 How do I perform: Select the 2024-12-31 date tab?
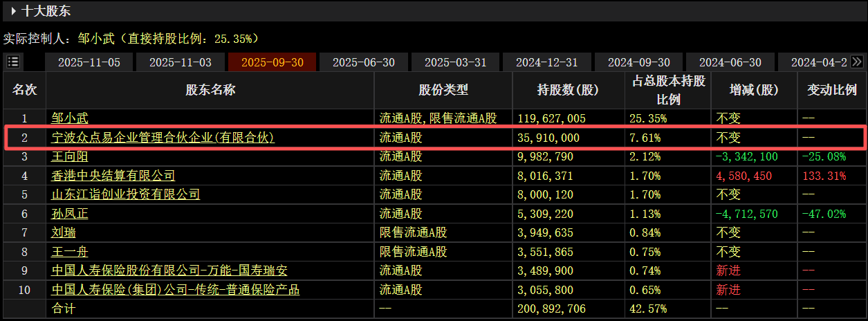(547, 62)
